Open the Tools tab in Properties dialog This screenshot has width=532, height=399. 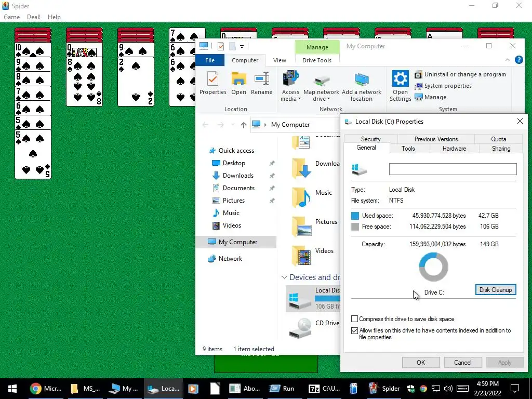point(408,149)
